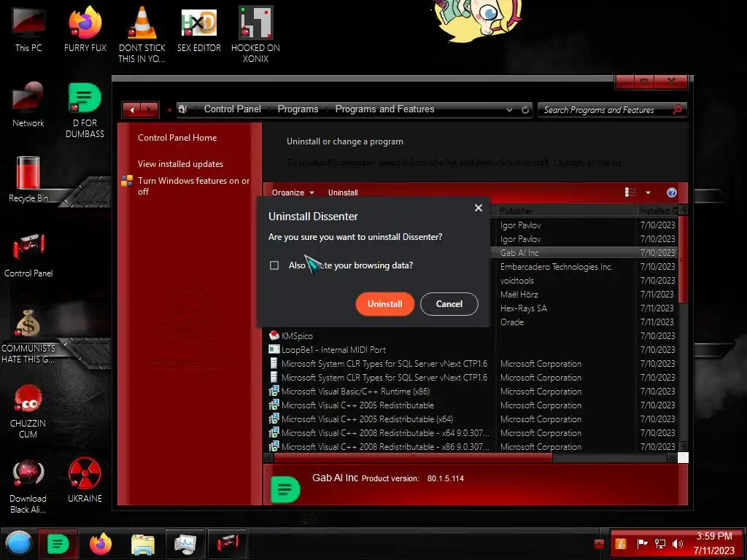Open the D FOR DUMBASS Dissenter shortcut
This screenshot has height=560, width=747.
point(85,109)
